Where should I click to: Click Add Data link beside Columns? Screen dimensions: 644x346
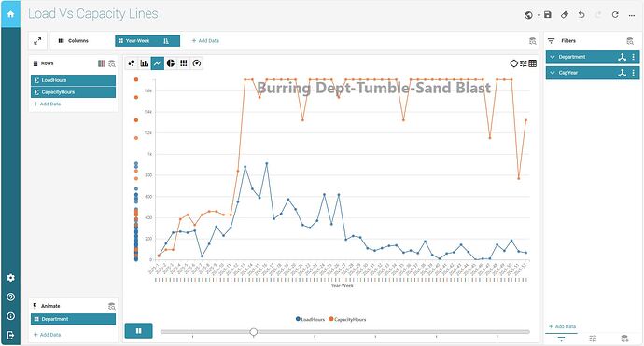point(205,41)
